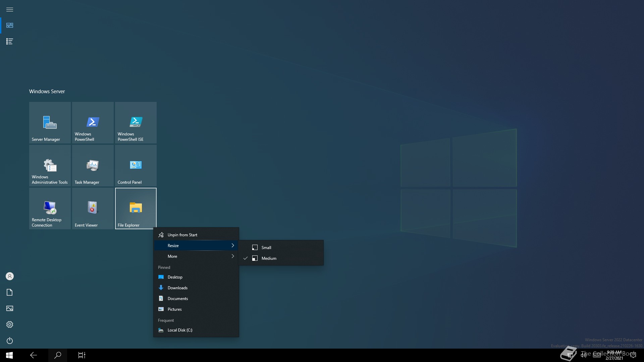Launch the Task Manager tile

[93, 166]
